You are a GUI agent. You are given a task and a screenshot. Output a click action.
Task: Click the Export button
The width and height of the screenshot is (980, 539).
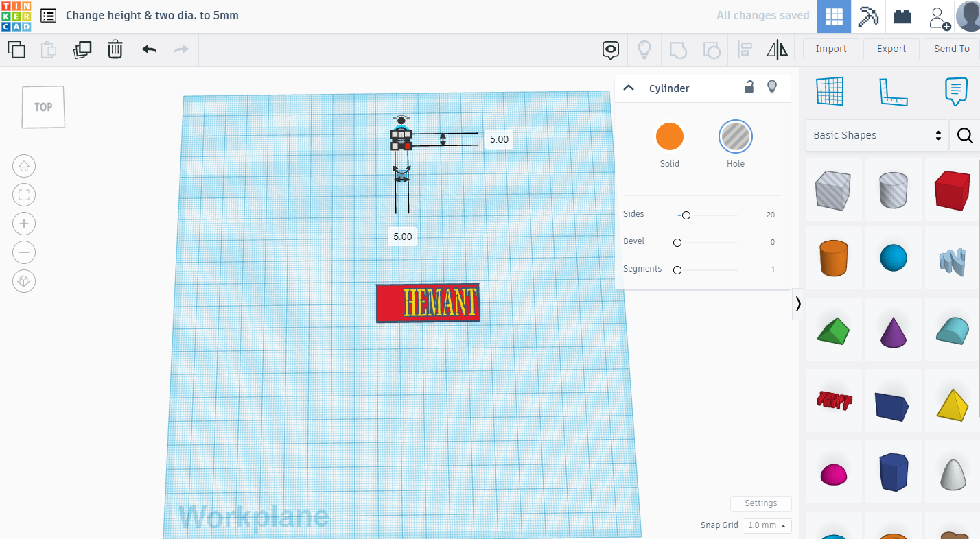891,49
